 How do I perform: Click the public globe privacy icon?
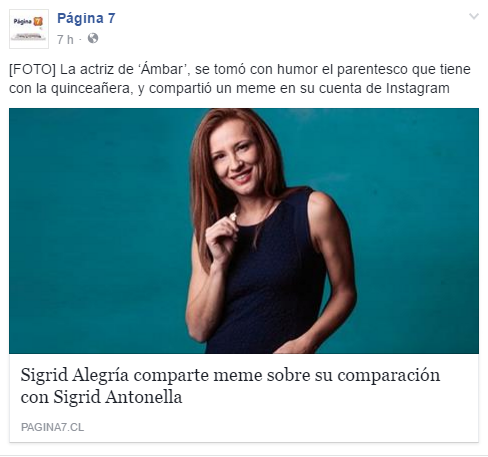[93, 38]
